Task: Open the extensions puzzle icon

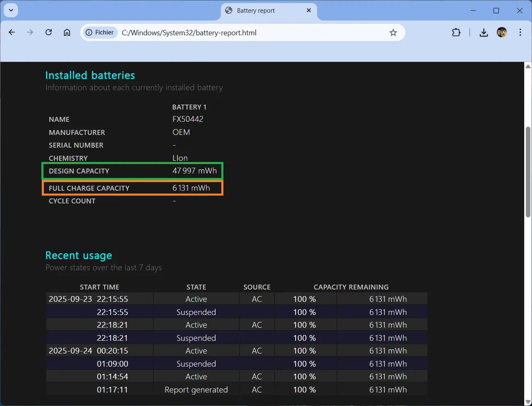Action: pyautogui.click(x=456, y=32)
